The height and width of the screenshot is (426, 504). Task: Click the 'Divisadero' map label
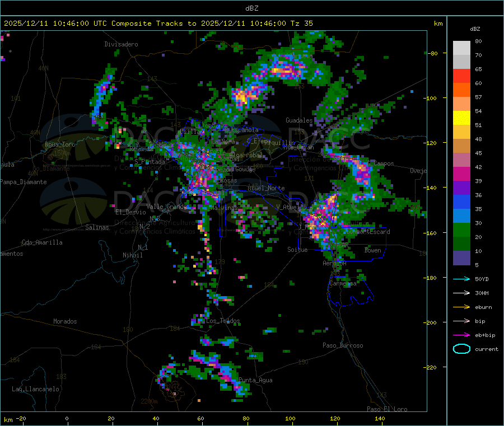(x=121, y=44)
